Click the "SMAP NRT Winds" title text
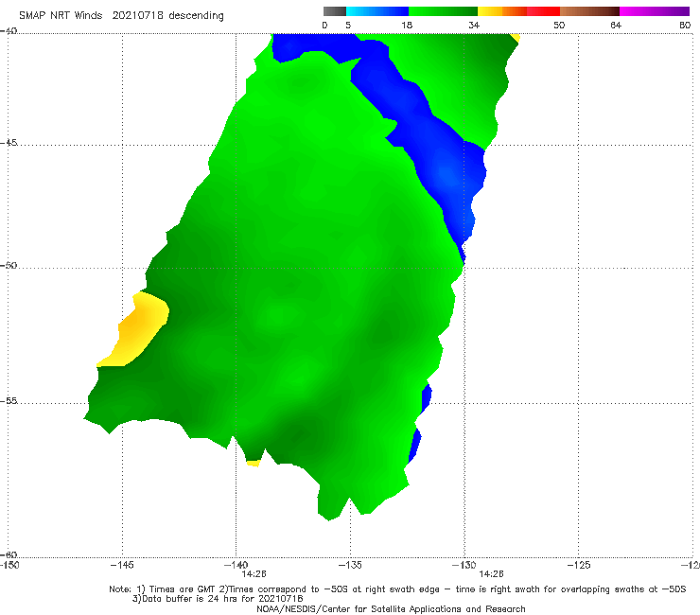Viewport: 700px width, 615px height. (61, 15)
